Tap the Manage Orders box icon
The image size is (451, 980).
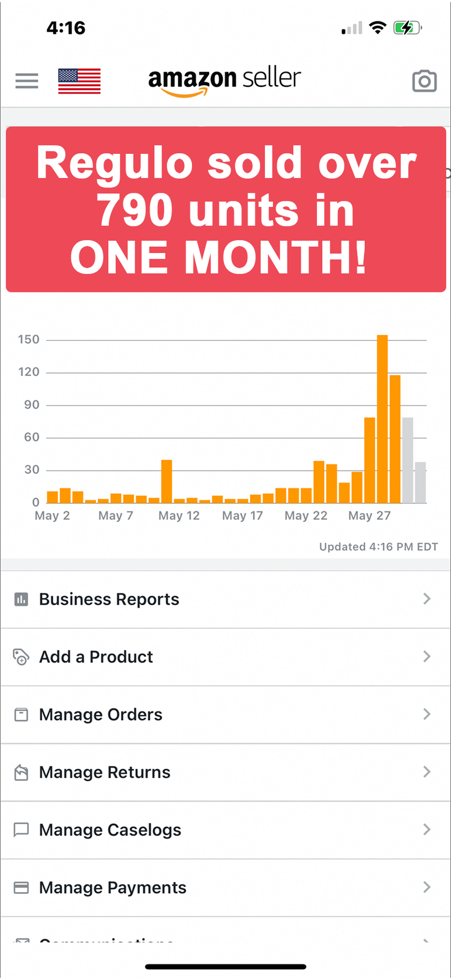tap(21, 715)
